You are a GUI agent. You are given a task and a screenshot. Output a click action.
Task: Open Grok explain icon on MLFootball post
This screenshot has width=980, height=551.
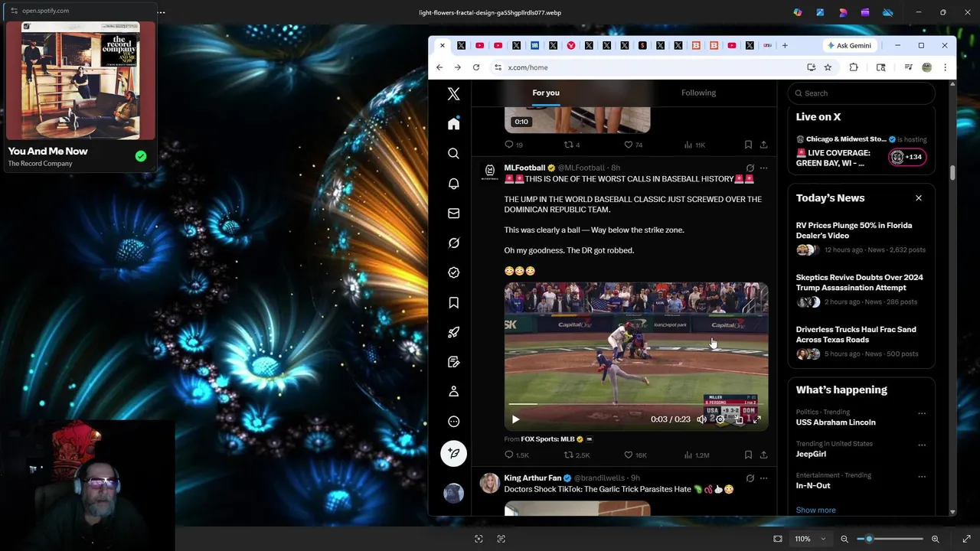click(750, 168)
